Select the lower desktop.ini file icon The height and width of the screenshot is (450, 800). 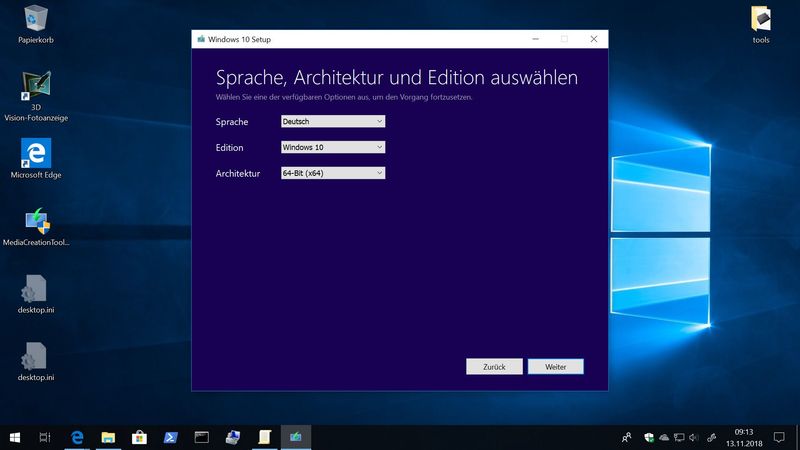36,362
